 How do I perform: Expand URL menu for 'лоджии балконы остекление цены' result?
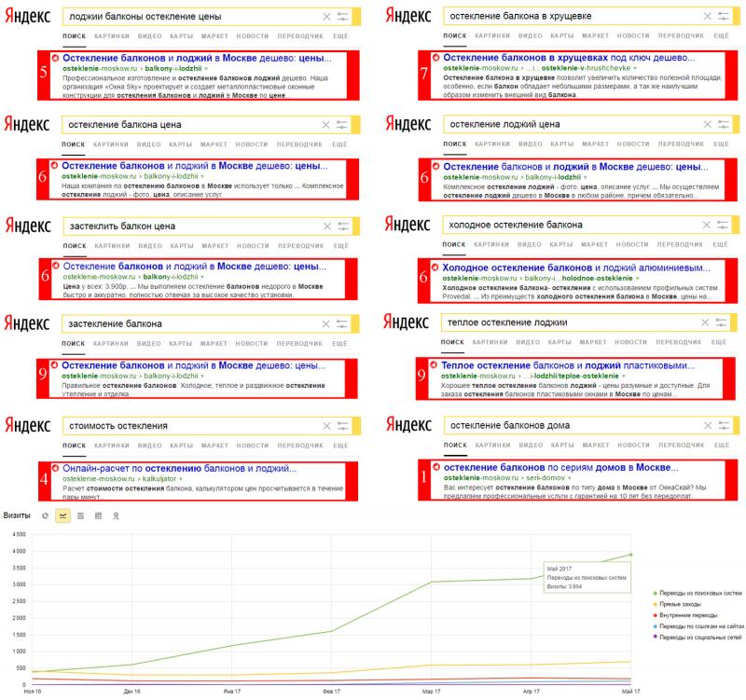point(206,69)
